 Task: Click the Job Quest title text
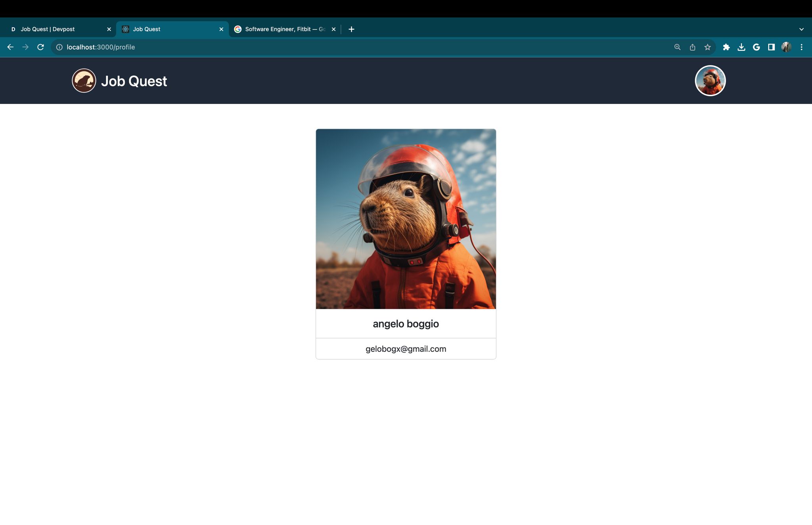coord(134,81)
